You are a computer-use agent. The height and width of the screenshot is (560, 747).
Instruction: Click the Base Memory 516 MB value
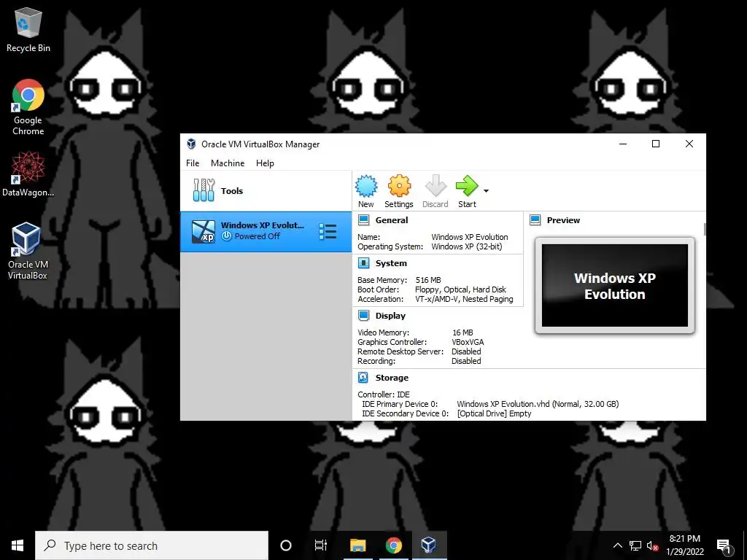[x=428, y=280]
